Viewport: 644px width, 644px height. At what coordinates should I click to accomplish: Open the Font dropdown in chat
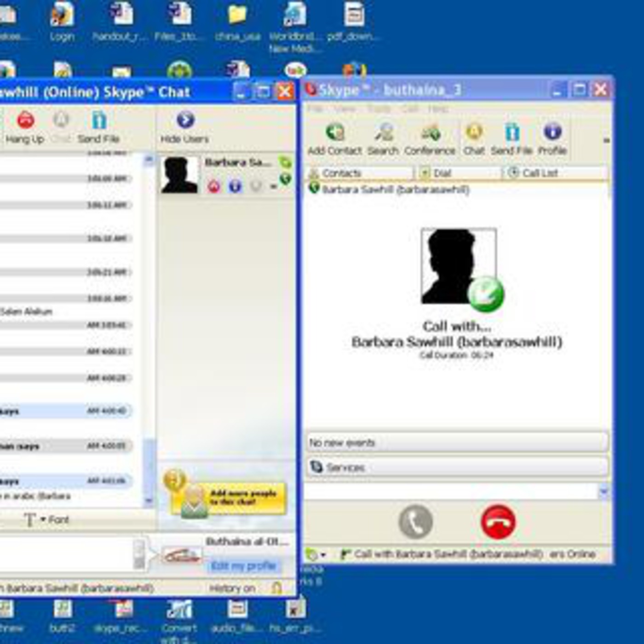click(46, 520)
